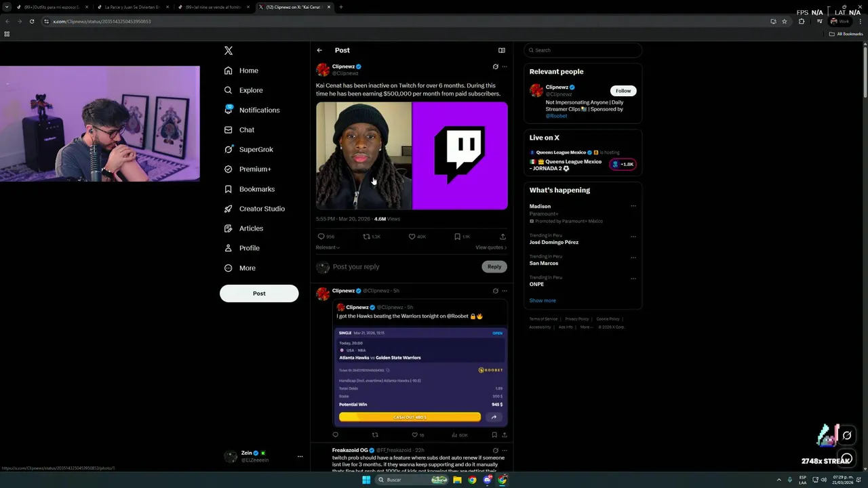This screenshot has height=488, width=868.
Task: Open SuperGrok in sidebar
Action: point(248,149)
